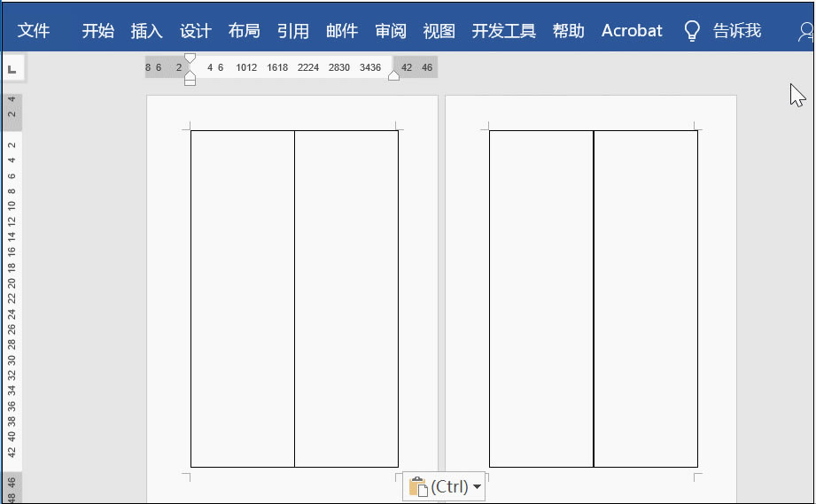This screenshot has width=816, height=504.
Task: Click the 告诉我 search box text
Action: click(x=737, y=31)
